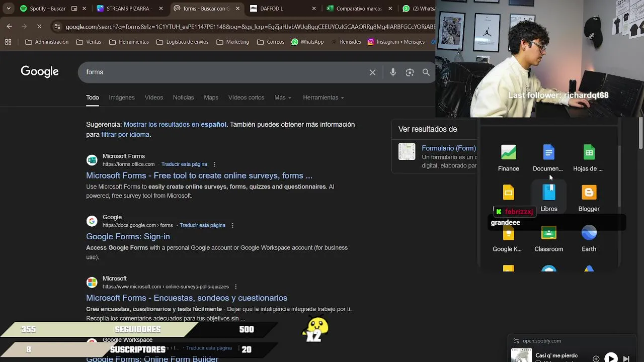The width and height of the screenshot is (644, 362).
Task: Search by image with the Lens icon
Action: tap(410, 72)
